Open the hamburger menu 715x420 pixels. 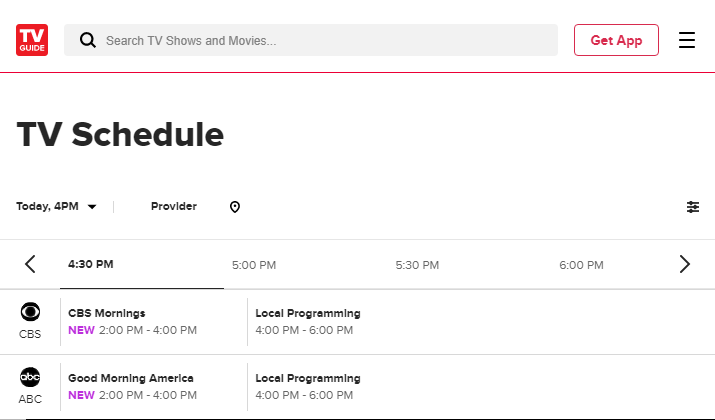[686, 40]
